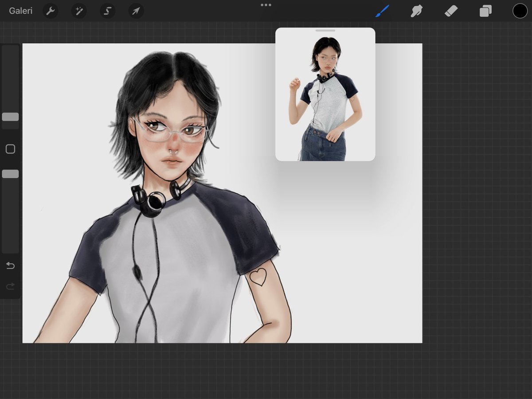Image resolution: width=532 pixels, height=399 pixels.
Task: Open the Layers panel
Action: click(485, 11)
